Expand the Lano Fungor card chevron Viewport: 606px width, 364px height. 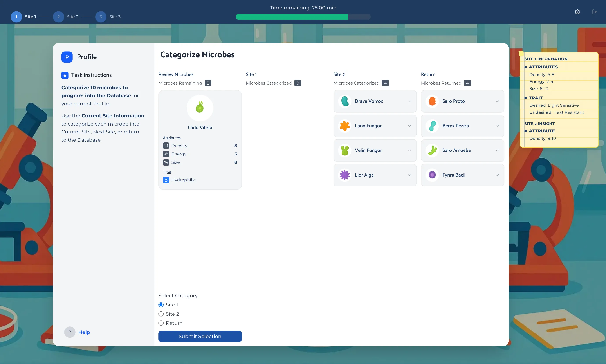coord(409,126)
